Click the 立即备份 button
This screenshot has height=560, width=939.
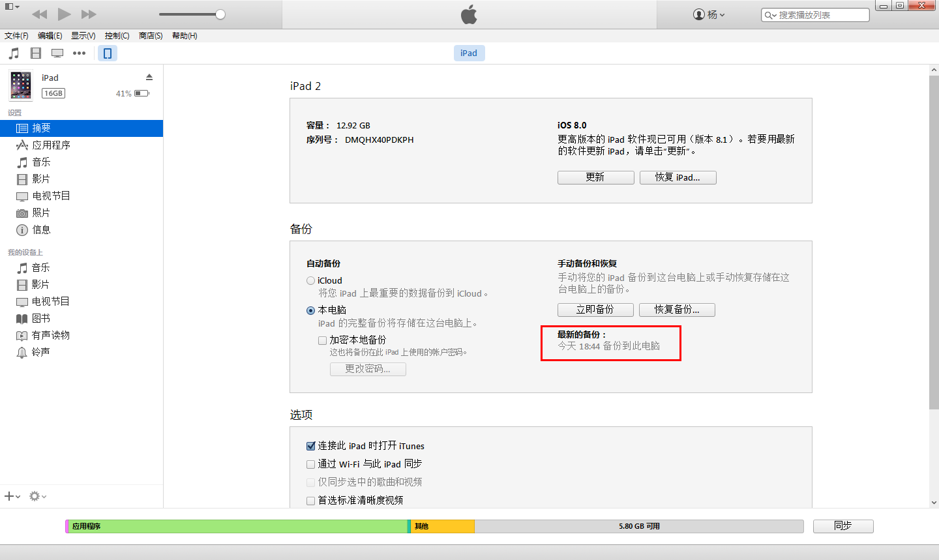[x=595, y=310]
